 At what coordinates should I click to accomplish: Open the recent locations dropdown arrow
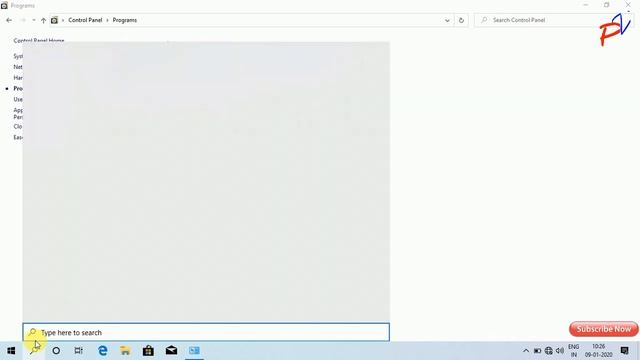(33, 20)
